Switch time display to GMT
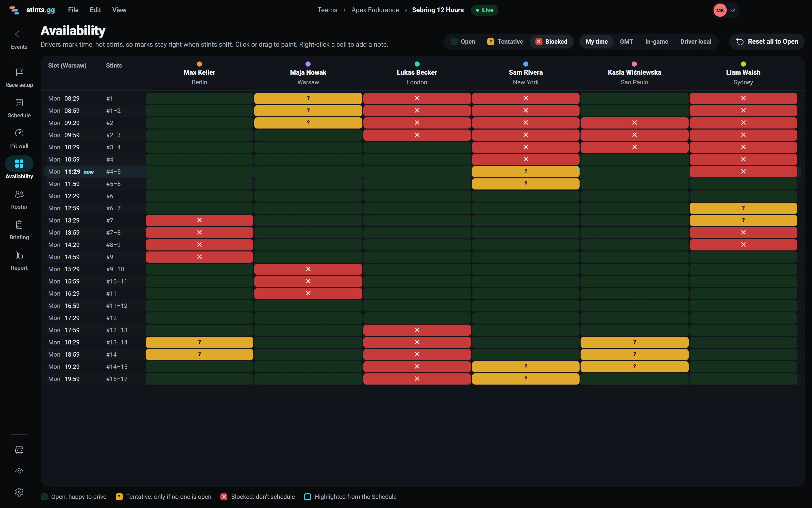 (626, 42)
